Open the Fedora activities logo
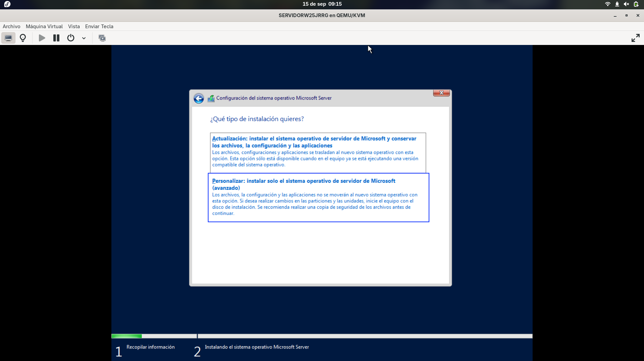The height and width of the screenshot is (361, 644). pos(7,4)
